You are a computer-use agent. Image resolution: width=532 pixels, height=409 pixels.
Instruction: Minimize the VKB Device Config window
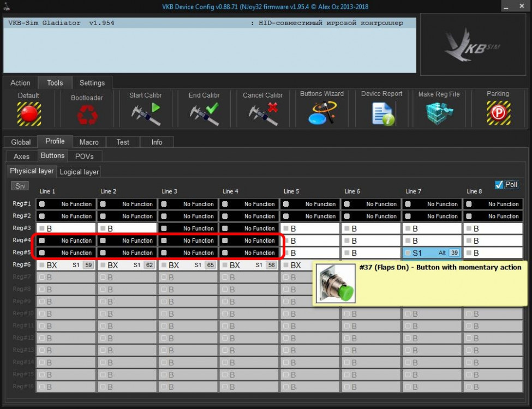pos(506,7)
